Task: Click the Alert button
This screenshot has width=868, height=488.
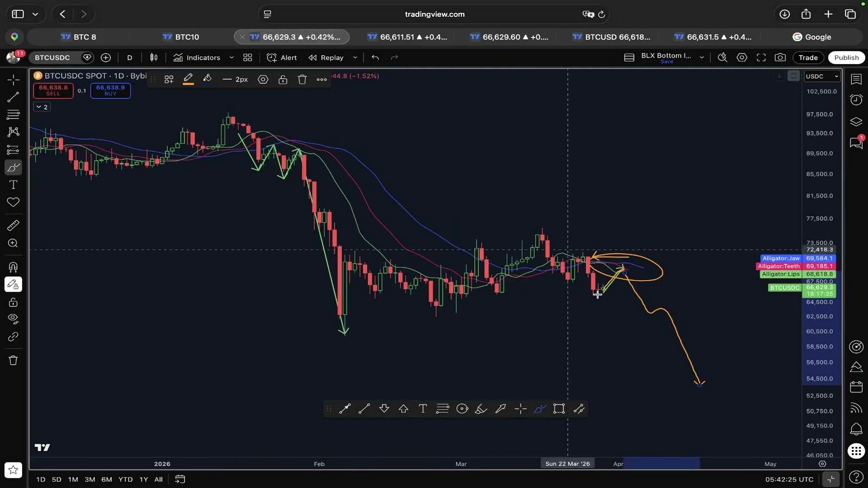Action: click(x=282, y=57)
